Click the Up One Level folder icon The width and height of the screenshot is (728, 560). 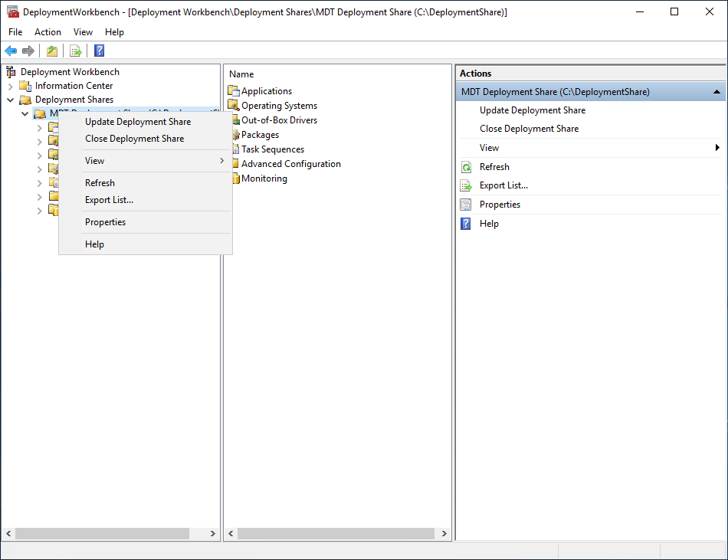(51, 51)
